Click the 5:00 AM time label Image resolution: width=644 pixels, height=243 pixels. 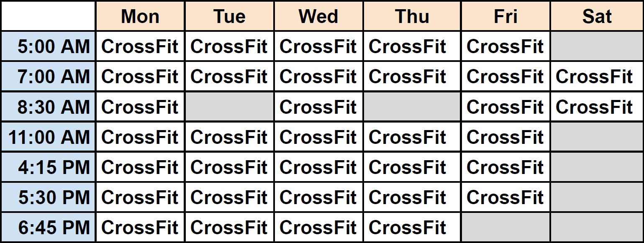pos(54,46)
